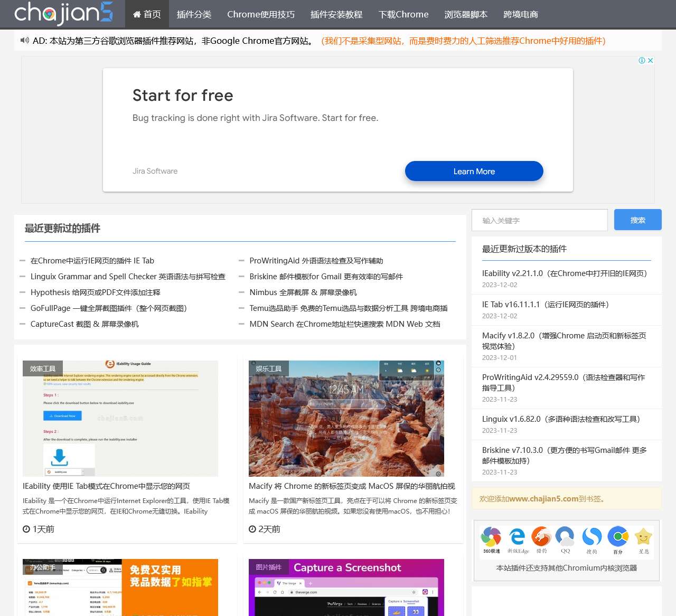Open the 插件分类 menu
Image resolution: width=676 pixels, height=616 pixels.
coord(194,14)
